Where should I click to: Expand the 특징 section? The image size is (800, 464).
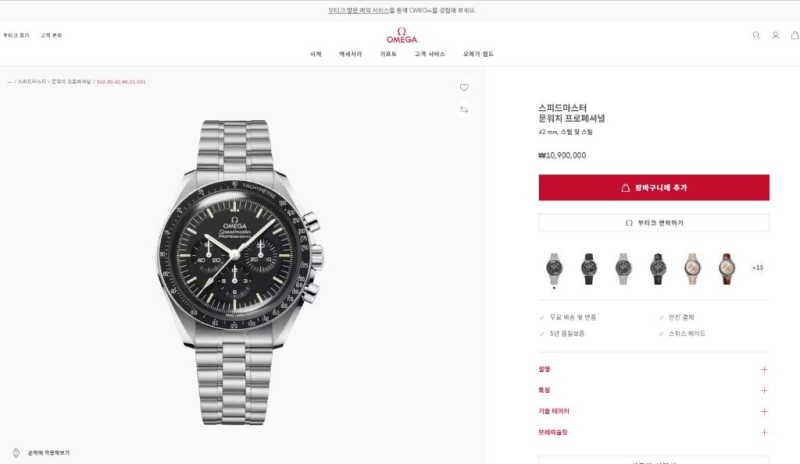point(654,390)
